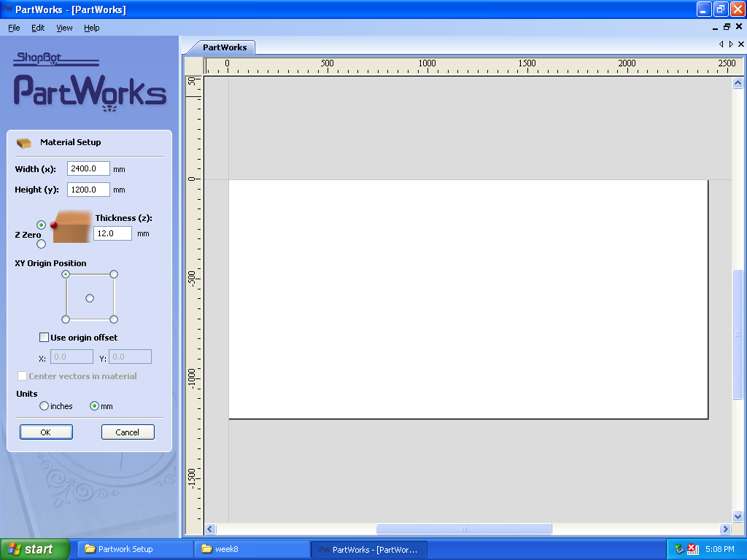
Task: Click the Height (y) input field
Action: point(88,190)
